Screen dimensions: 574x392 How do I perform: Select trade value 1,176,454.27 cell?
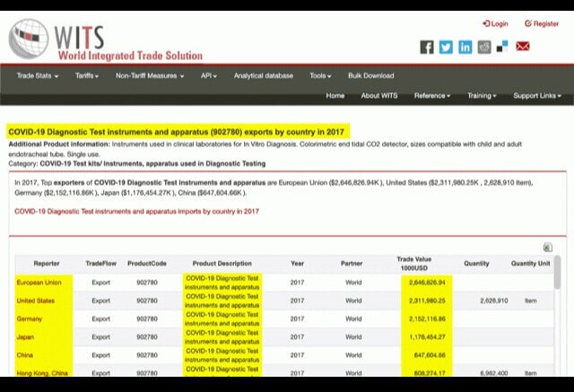coord(427,337)
